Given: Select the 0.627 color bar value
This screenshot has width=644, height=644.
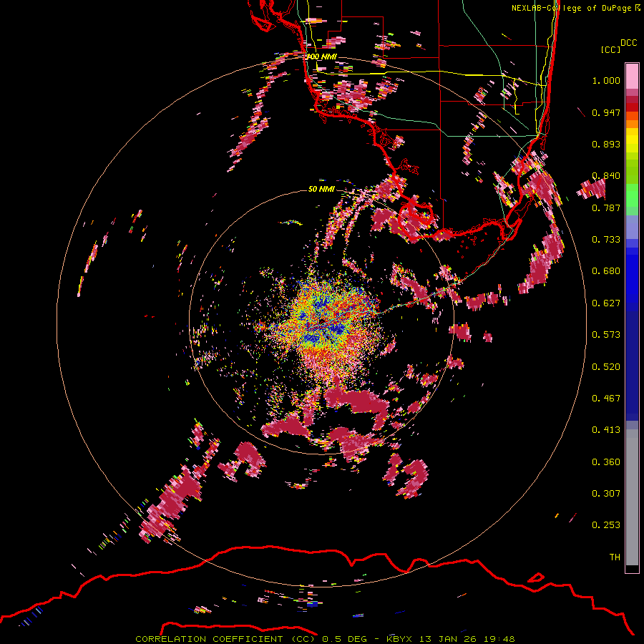Looking at the screenshot, I should [606, 303].
